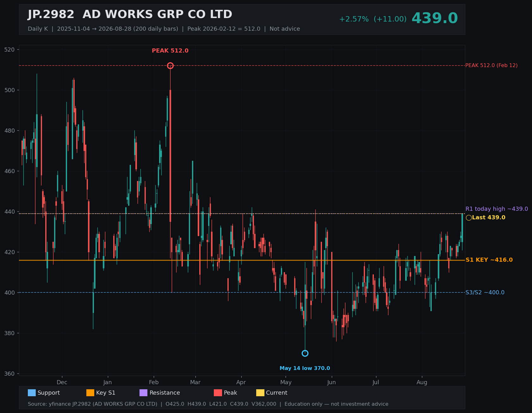
Task: Select the Jul date axis label
Action: coord(376,382)
